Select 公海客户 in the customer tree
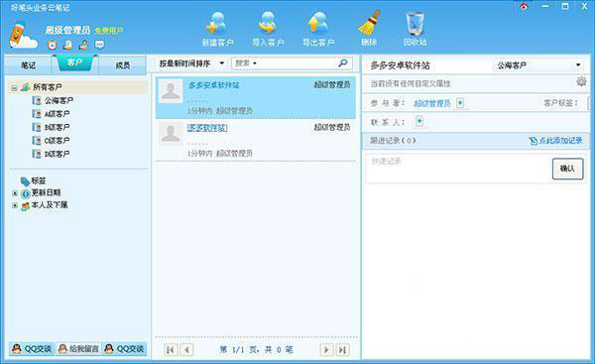Viewport: 595px width, 364px height. (59, 100)
